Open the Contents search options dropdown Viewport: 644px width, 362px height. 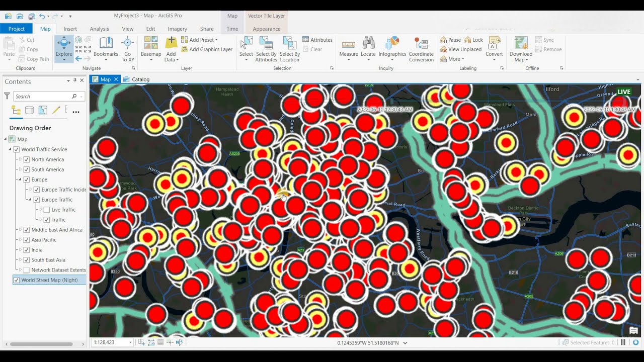pos(82,96)
